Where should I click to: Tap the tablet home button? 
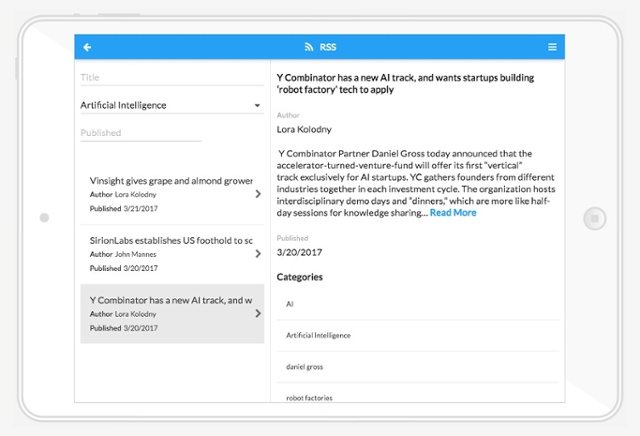point(595,218)
